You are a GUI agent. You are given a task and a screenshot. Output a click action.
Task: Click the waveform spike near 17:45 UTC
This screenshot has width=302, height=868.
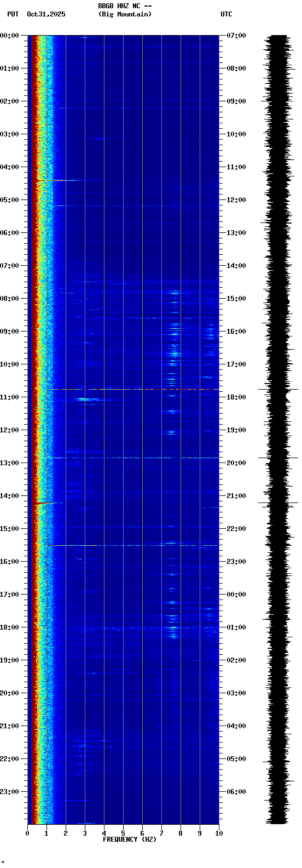click(x=278, y=389)
